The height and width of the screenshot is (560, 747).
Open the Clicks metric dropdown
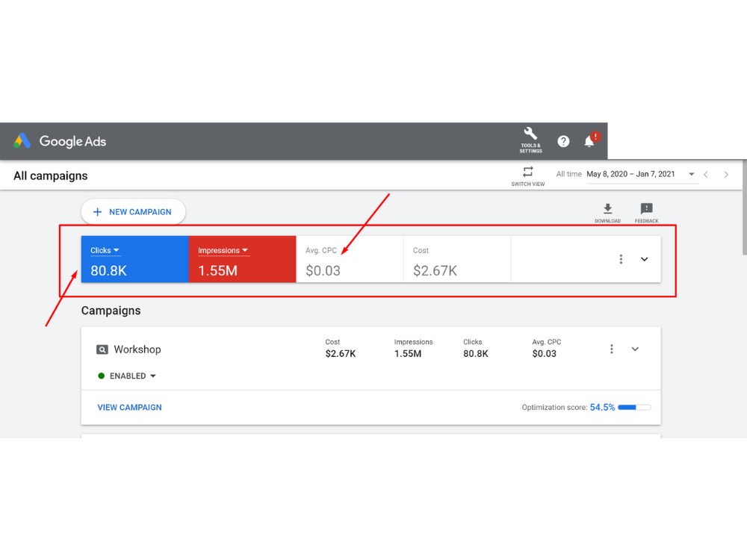[105, 250]
